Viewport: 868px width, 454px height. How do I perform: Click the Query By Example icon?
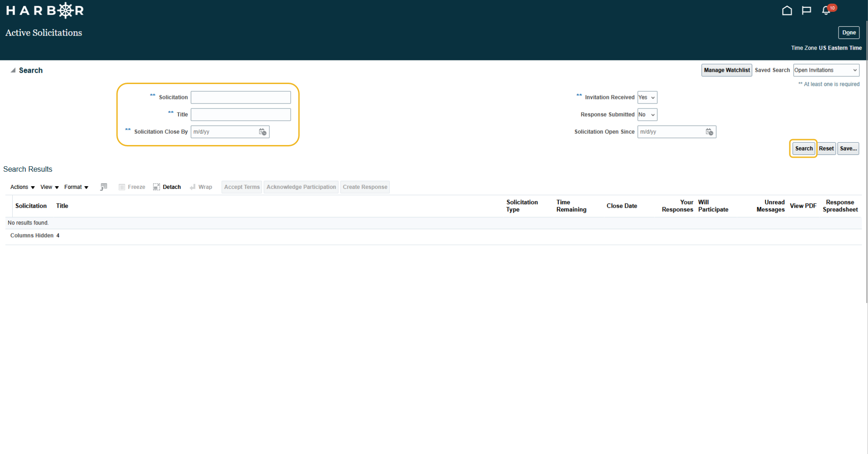[x=104, y=187]
